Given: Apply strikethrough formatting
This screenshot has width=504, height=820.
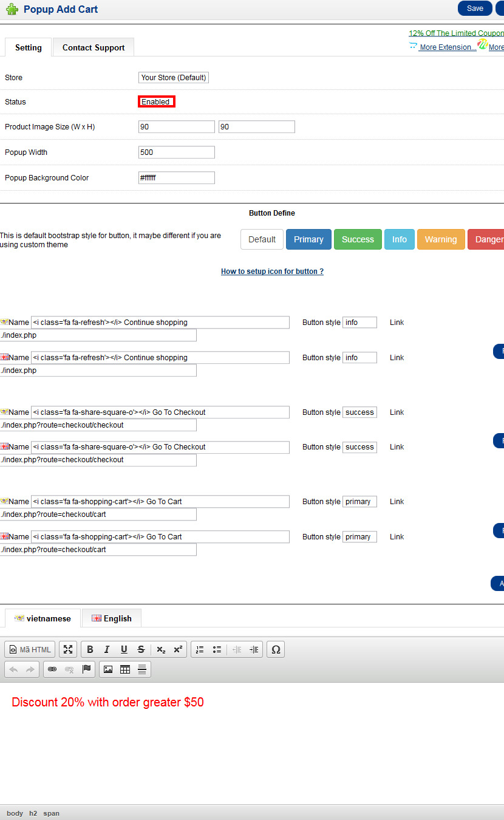Looking at the screenshot, I should point(141,649).
